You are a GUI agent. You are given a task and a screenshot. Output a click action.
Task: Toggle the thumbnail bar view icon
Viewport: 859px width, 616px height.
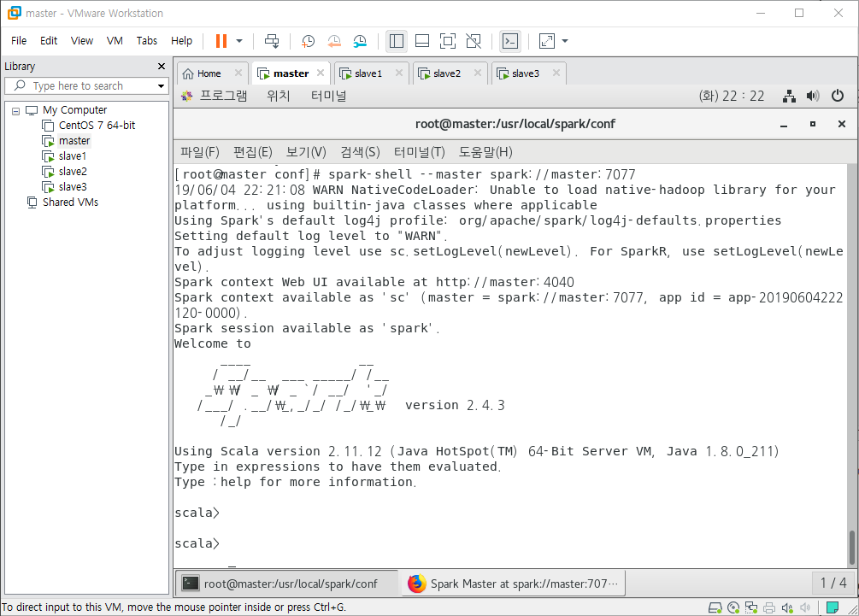[x=422, y=41]
